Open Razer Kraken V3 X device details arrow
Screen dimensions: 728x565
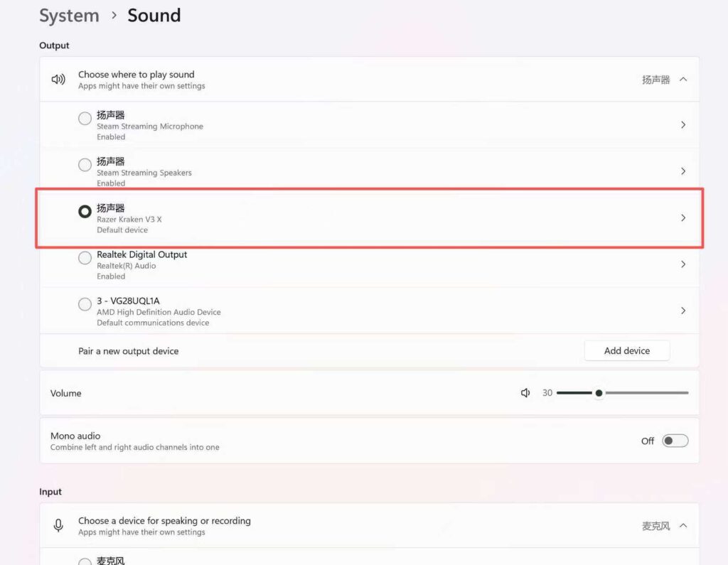click(x=683, y=218)
